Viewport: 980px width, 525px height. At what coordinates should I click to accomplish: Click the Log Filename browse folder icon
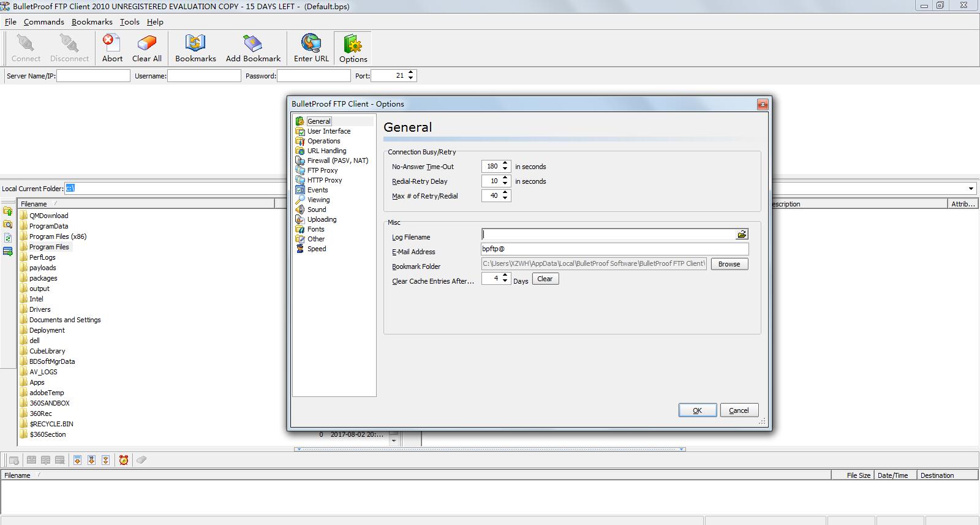[x=742, y=235]
